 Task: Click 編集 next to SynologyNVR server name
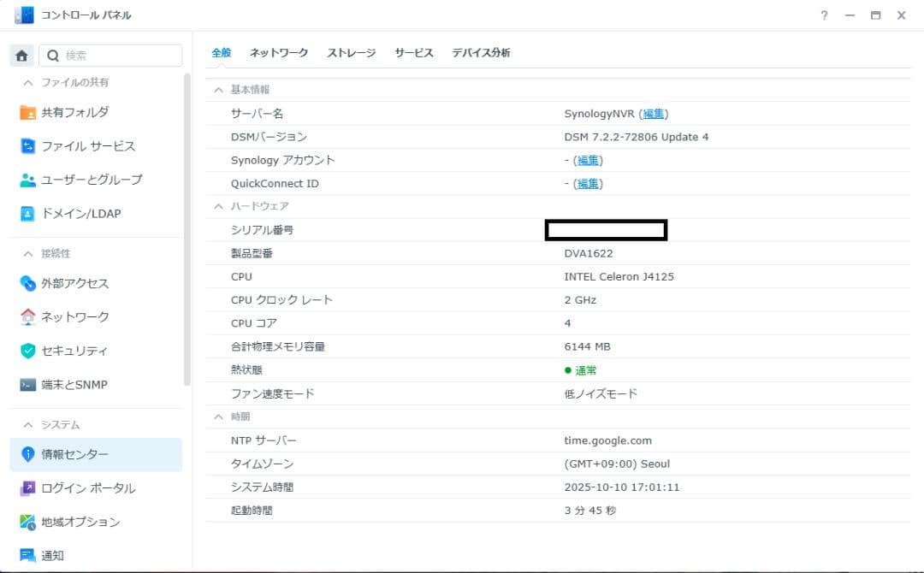[654, 113]
